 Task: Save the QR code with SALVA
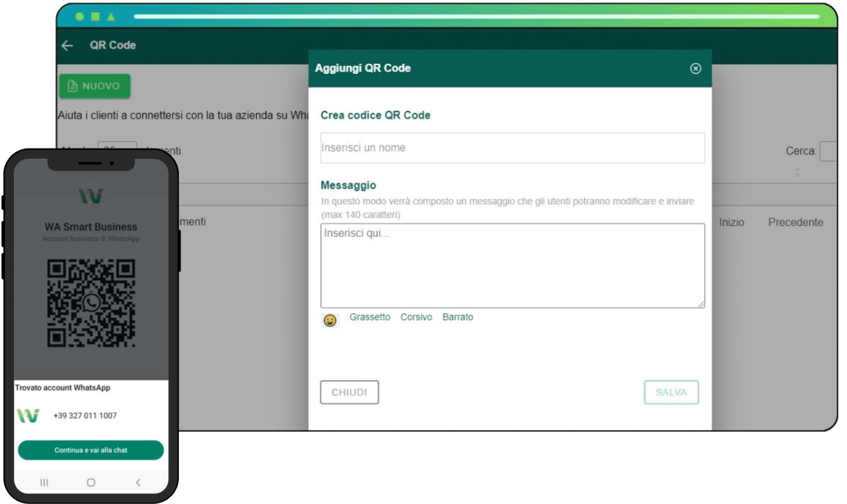click(671, 392)
